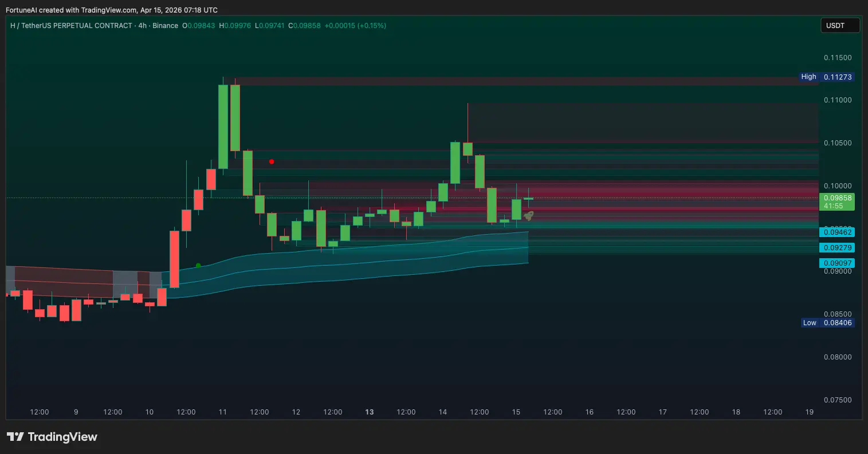Select the low value 0.09741 in the legend
The image size is (868, 454).
coord(272,26)
